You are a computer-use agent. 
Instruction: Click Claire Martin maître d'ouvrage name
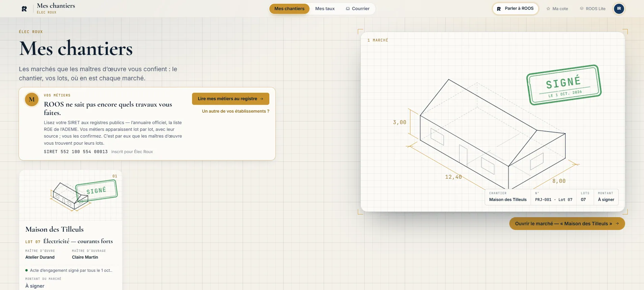pos(85,257)
